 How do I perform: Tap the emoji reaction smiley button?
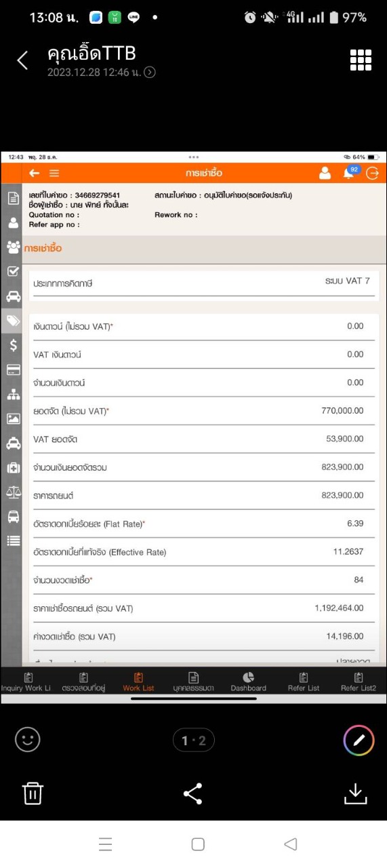pyautogui.click(x=28, y=740)
